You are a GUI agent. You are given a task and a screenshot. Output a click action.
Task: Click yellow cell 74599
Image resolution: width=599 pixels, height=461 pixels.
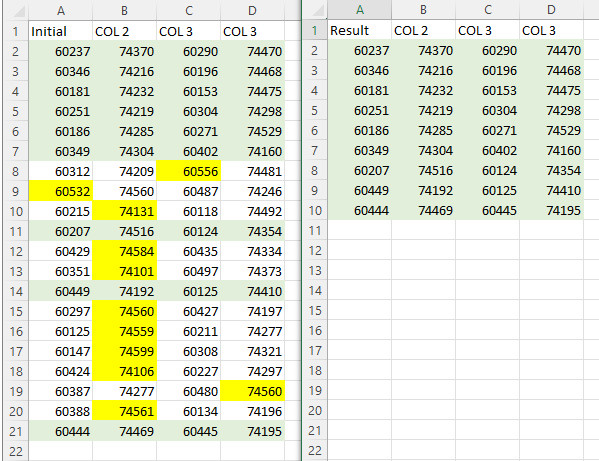point(125,351)
